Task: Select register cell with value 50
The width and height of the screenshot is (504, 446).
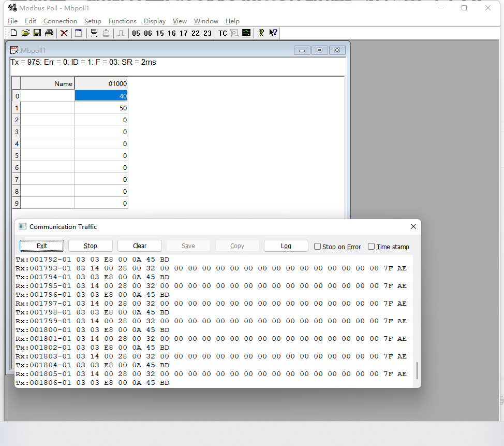Action: [x=101, y=108]
